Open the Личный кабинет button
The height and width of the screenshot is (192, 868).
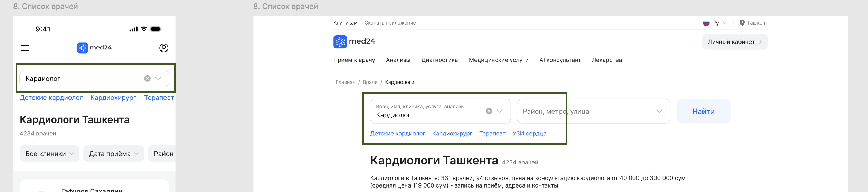point(735,42)
